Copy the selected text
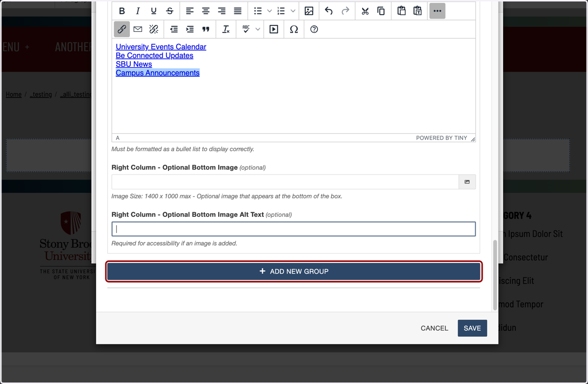Image resolution: width=588 pixels, height=384 pixels. tap(381, 11)
